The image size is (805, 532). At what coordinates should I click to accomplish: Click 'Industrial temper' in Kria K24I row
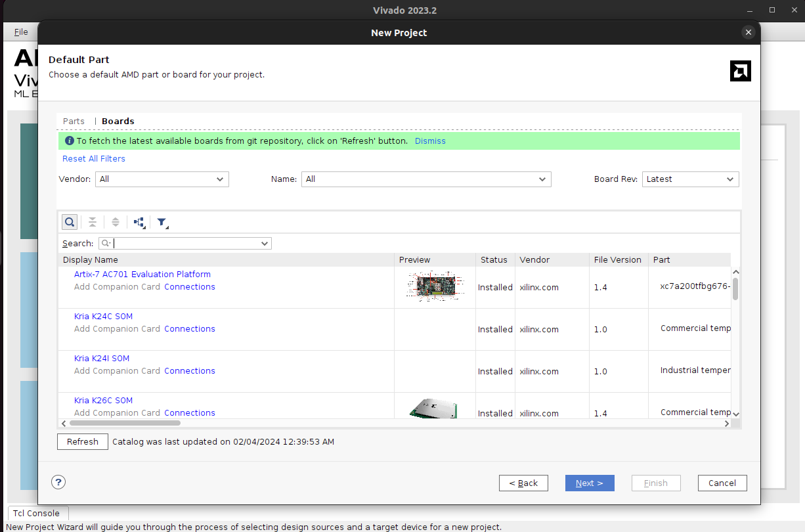695,370
